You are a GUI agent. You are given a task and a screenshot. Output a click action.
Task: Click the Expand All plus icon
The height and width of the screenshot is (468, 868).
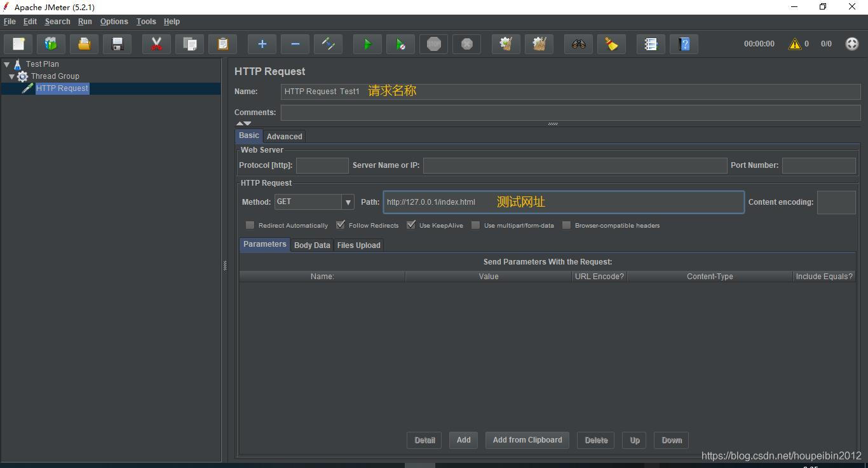tap(262, 44)
